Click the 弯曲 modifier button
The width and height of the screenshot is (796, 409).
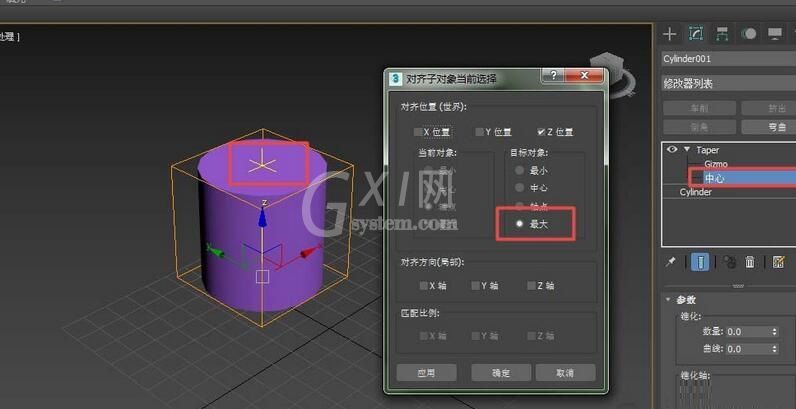pos(769,127)
